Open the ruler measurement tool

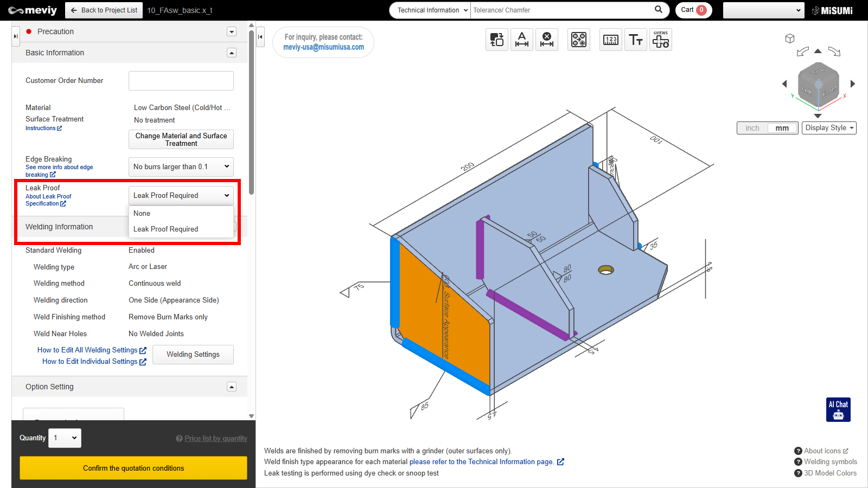[x=610, y=40]
